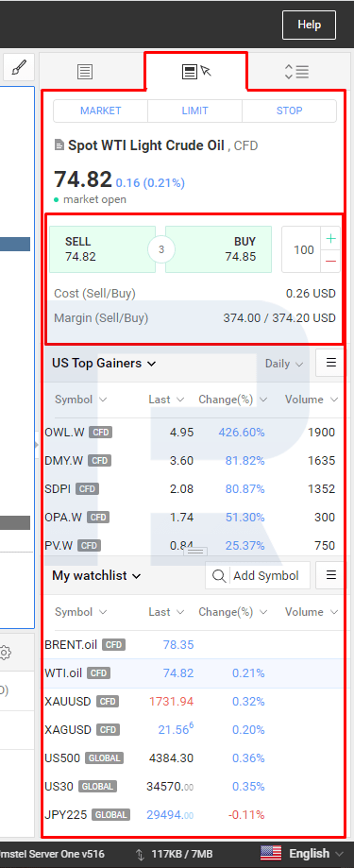Select the brush drawing tool icon

[x=18, y=68]
